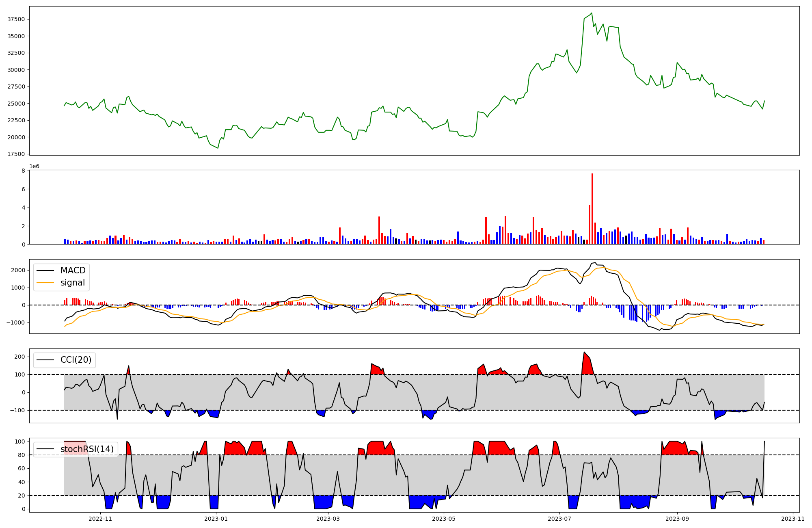
Task: Click the orange signal legend line sample
Action: coord(45,283)
